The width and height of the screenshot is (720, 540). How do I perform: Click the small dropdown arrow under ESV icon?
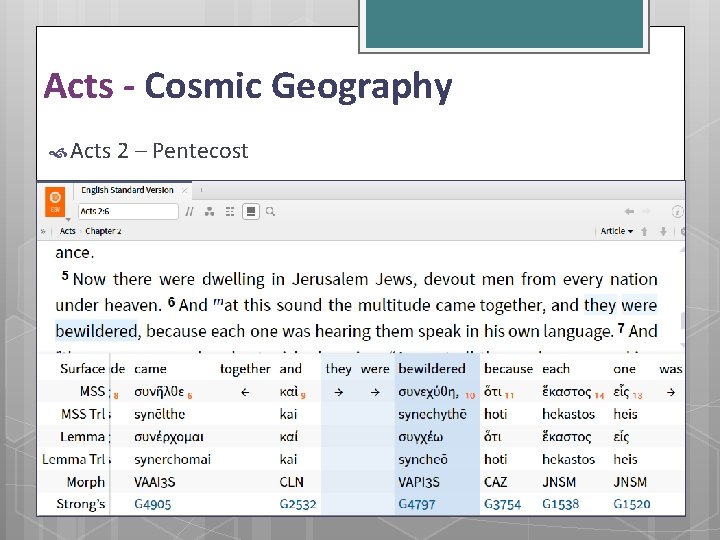click(68, 219)
